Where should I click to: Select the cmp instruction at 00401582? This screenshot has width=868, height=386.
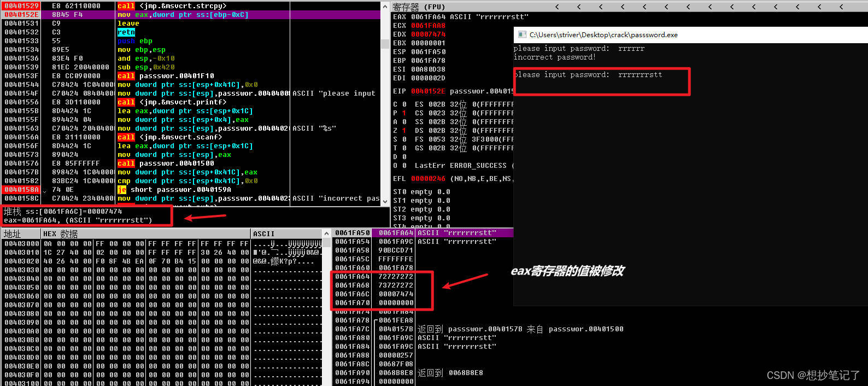point(191,181)
